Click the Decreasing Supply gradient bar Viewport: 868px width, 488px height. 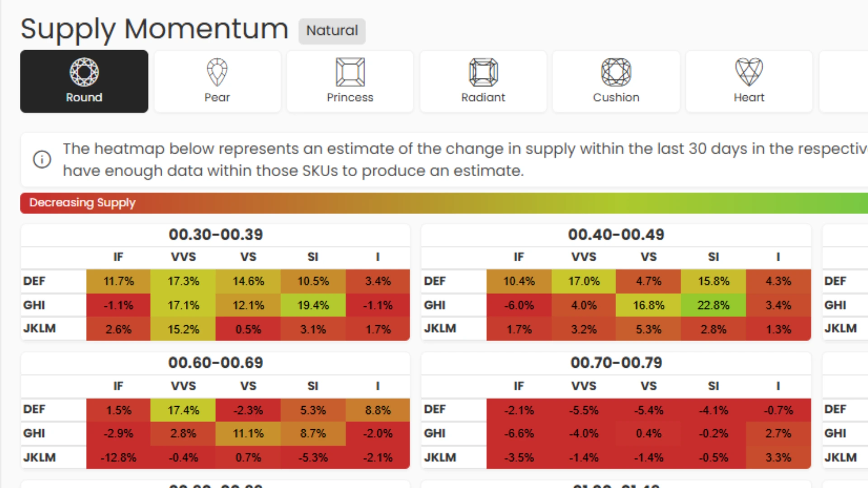[443, 203]
